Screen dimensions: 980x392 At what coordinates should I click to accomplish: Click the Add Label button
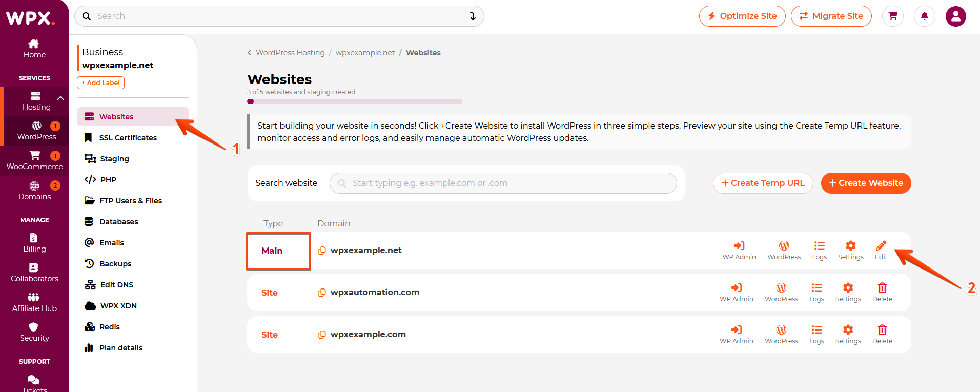[100, 82]
